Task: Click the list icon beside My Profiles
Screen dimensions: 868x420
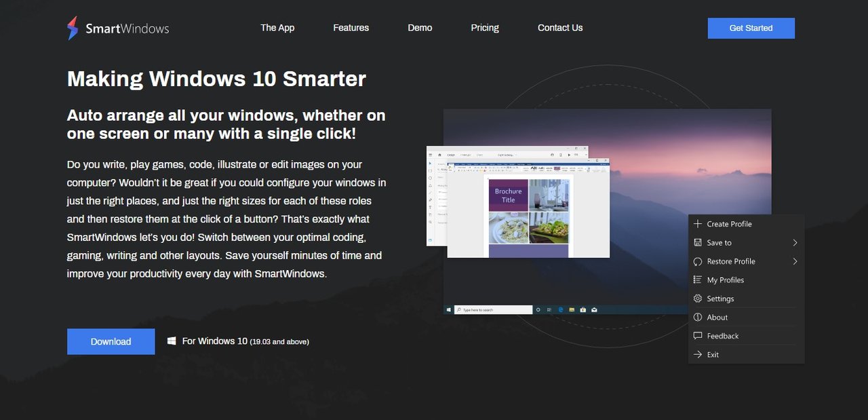Action: pyautogui.click(x=698, y=280)
